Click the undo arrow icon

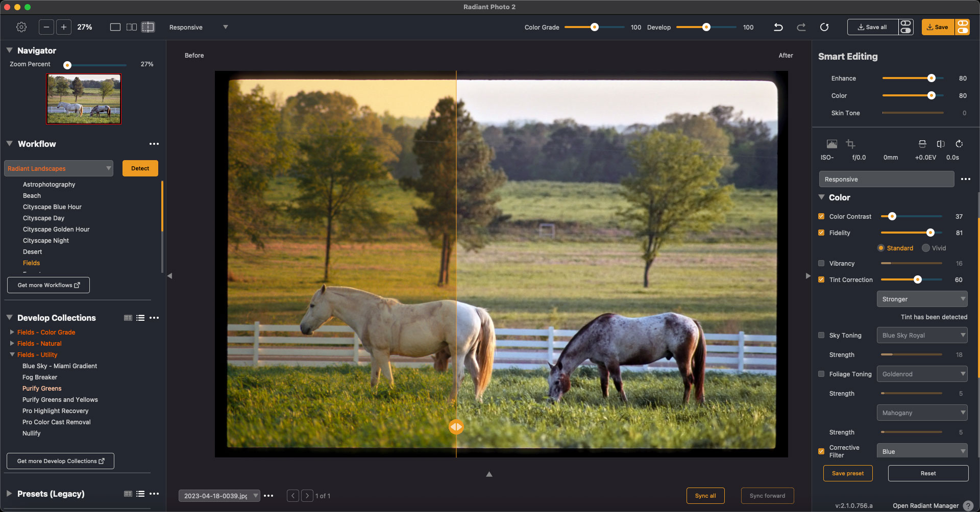click(x=778, y=27)
